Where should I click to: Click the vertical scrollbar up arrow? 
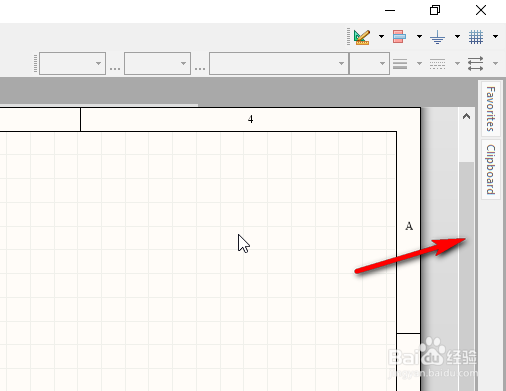[x=466, y=116]
